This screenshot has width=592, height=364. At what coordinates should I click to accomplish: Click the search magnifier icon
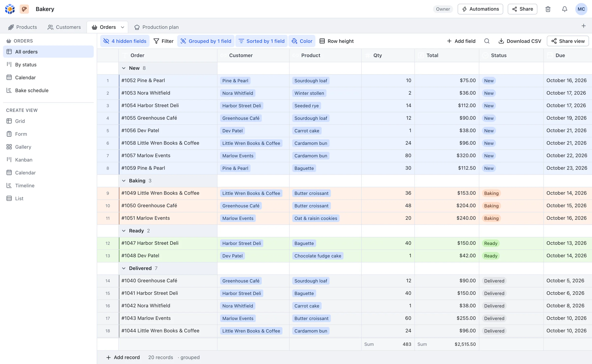click(487, 41)
